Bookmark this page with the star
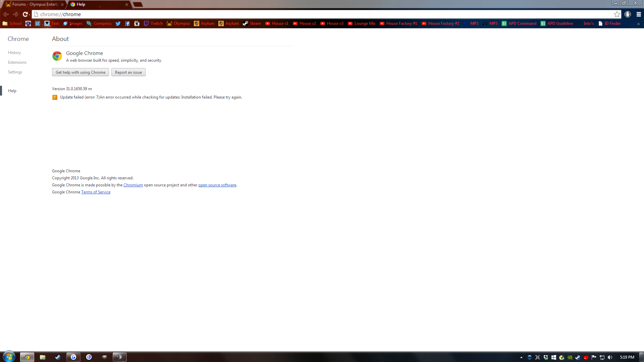The image size is (644, 362). [617, 14]
